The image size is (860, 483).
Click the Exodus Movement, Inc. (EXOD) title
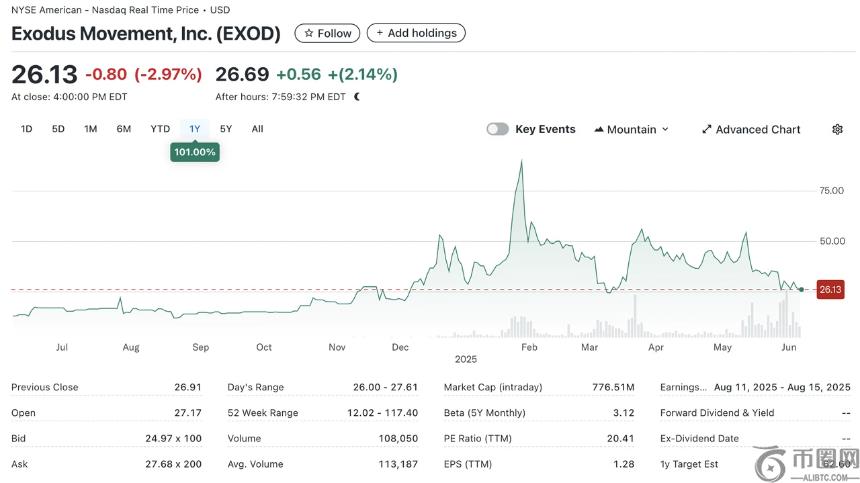[x=146, y=33]
